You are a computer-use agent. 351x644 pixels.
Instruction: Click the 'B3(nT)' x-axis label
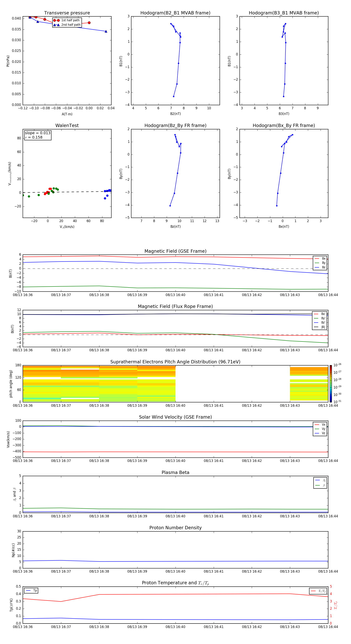(x=284, y=114)
